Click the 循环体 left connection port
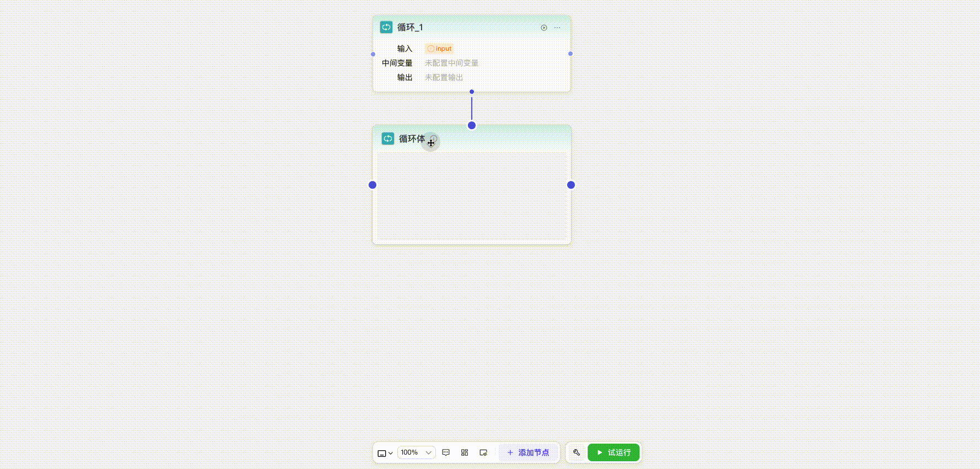 point(372,185)
